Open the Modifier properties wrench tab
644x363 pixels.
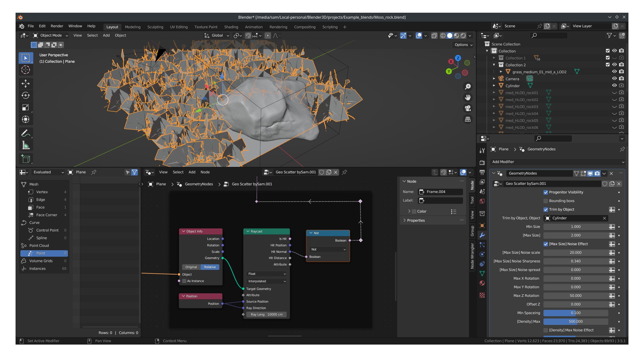tap(482, 235)
